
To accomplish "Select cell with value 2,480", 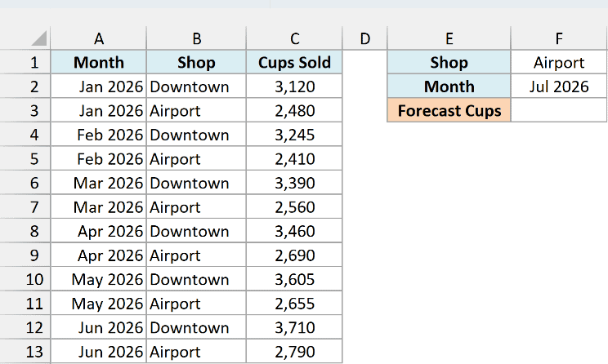I will (294, 110).
